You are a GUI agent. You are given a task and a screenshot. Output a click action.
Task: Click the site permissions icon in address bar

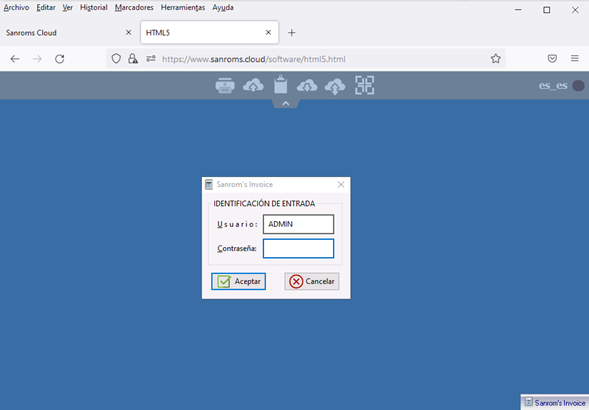click(151, 59)
